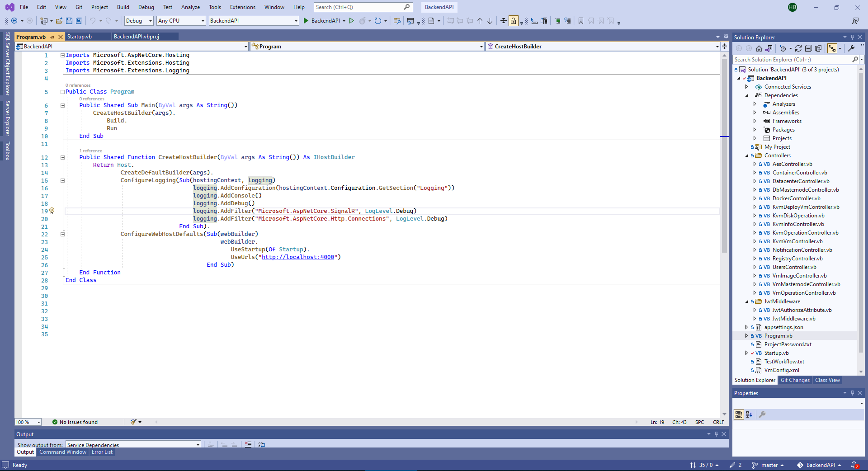The width and height of the screenshot is (868, 471).
Task: Click master branch in status bar
Action: [x=768, y=465]
